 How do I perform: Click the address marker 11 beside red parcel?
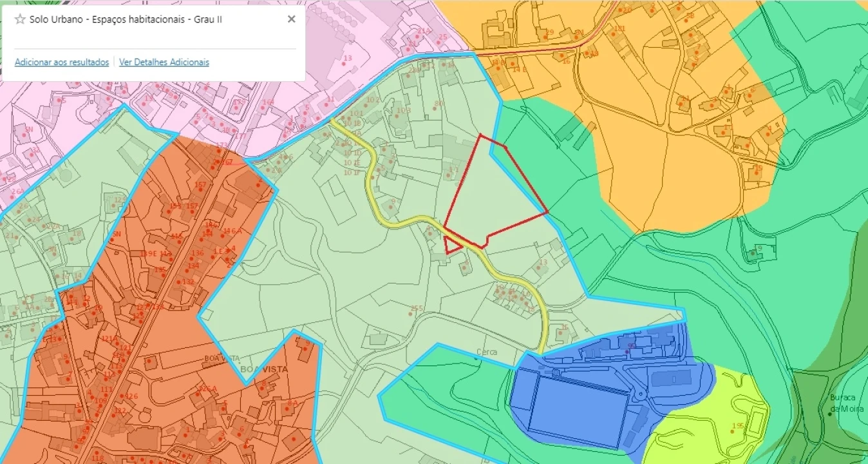[x=453, y=170]
